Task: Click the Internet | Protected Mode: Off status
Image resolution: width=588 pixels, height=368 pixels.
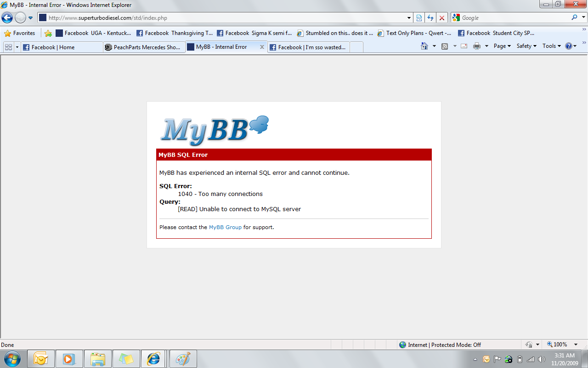Action: click(440, 345)
